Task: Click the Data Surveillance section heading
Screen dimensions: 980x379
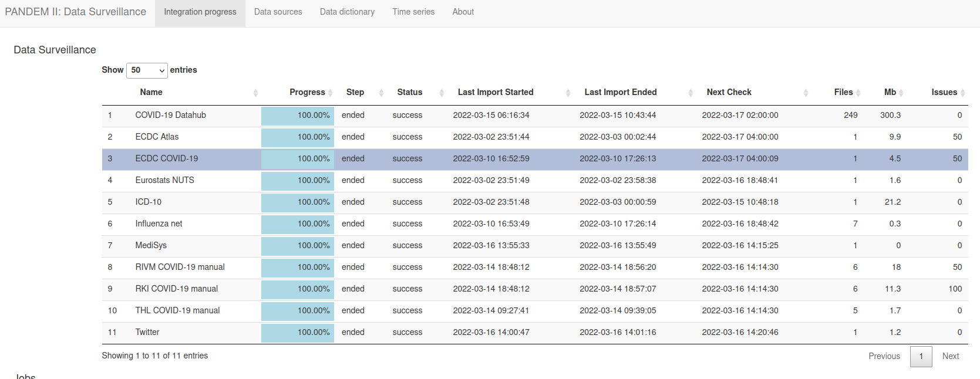Action: click(x=55, y=50)
